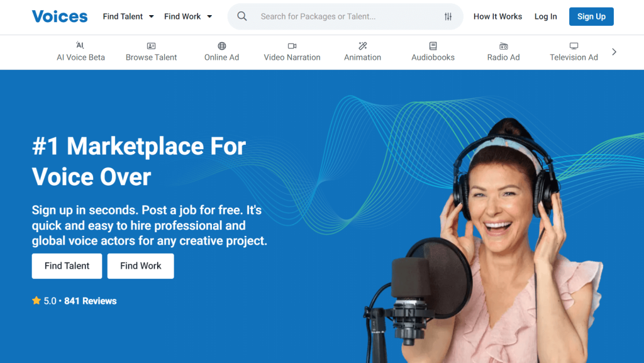Image resolution: width=644 pixels, height=363 pixels.
Task: Click the hero Find Work button
Action: click(141, 266)
